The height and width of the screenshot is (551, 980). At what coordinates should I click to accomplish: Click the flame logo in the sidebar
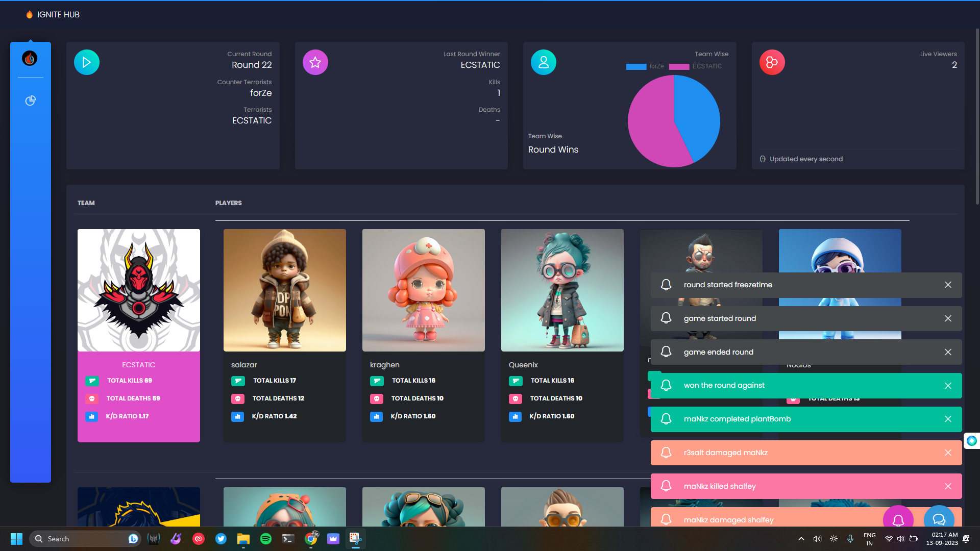pyautogui.click(x=30, y=59)
